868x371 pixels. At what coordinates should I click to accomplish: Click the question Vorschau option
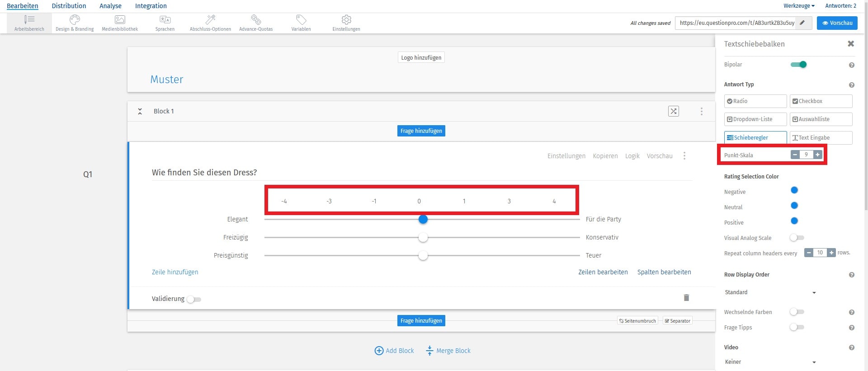pyautogui.click(x=660, y=156)
